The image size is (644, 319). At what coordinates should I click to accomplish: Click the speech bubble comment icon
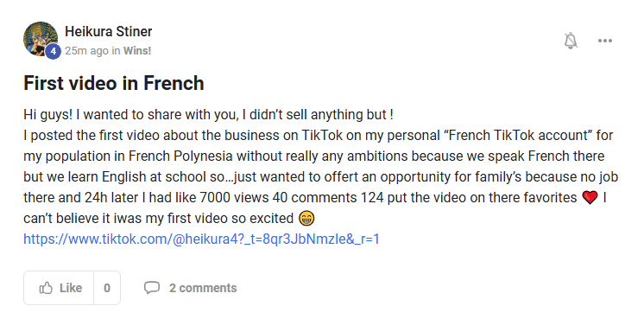pos(152,288)
